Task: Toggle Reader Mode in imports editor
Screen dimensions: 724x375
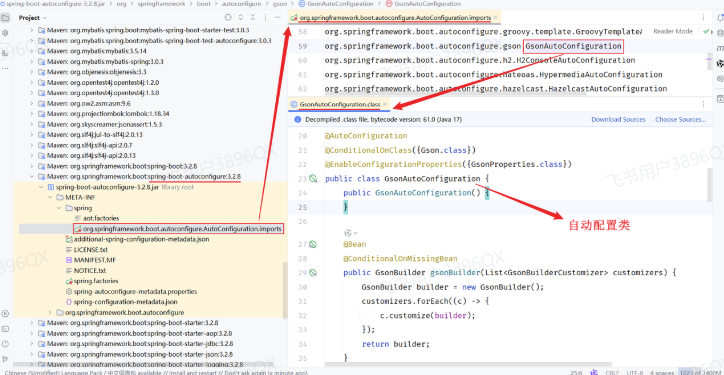Action: point(673,31)
